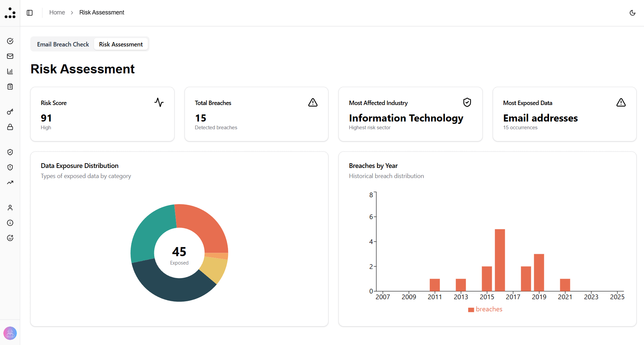This screenshot has height=345, width=644.
Task: Click the key icon in the sidebar
Action: pos(10,112)
